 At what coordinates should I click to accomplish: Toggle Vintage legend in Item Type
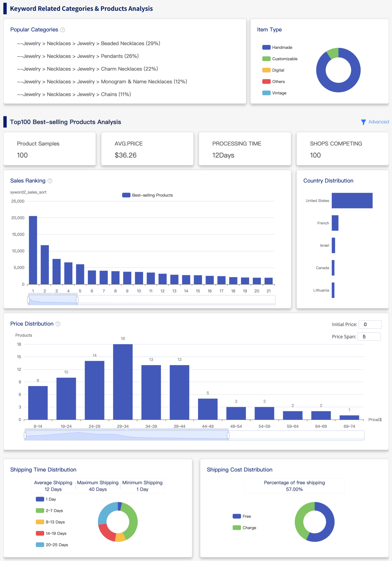tap(266, 93)
